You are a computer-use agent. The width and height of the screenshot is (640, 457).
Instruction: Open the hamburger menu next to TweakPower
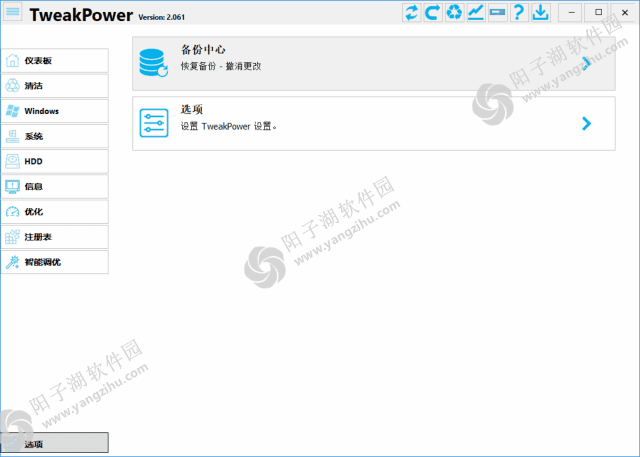[x=12, y=12]
